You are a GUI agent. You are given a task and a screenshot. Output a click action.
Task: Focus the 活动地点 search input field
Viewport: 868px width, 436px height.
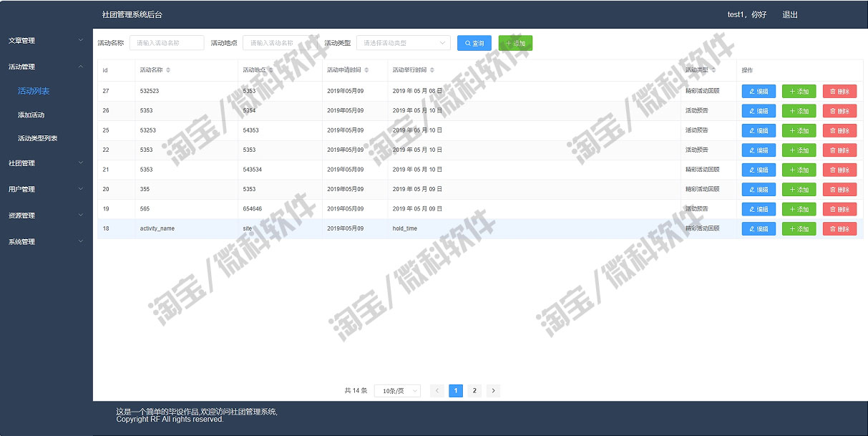coord(280,43)
